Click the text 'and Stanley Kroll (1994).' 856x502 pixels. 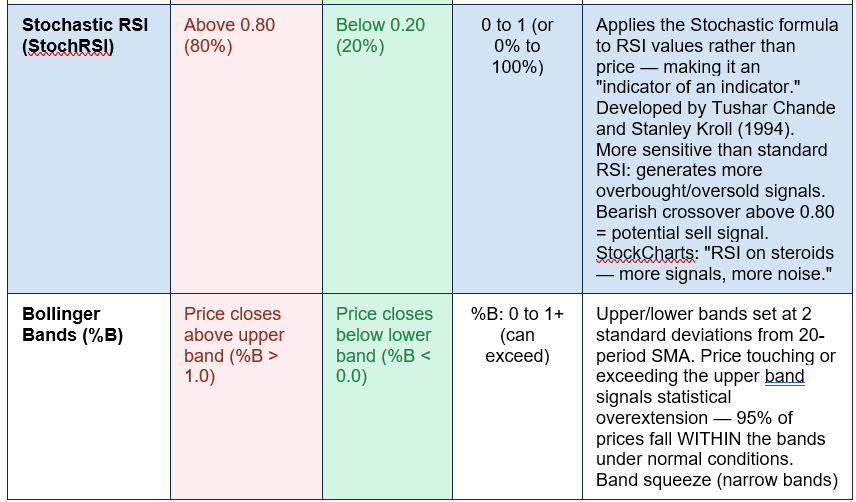[695, 129]
